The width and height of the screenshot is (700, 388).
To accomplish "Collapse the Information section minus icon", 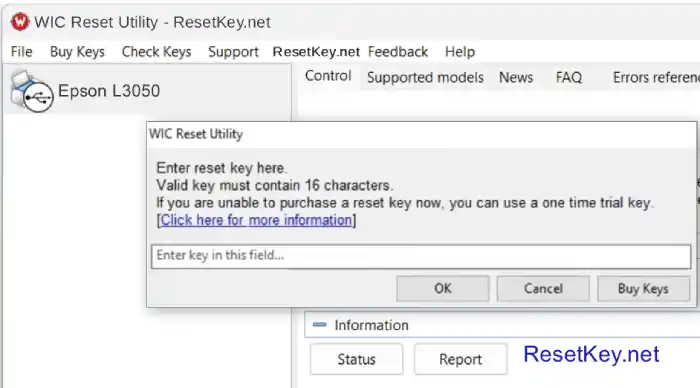I will [x=319, y=325].
